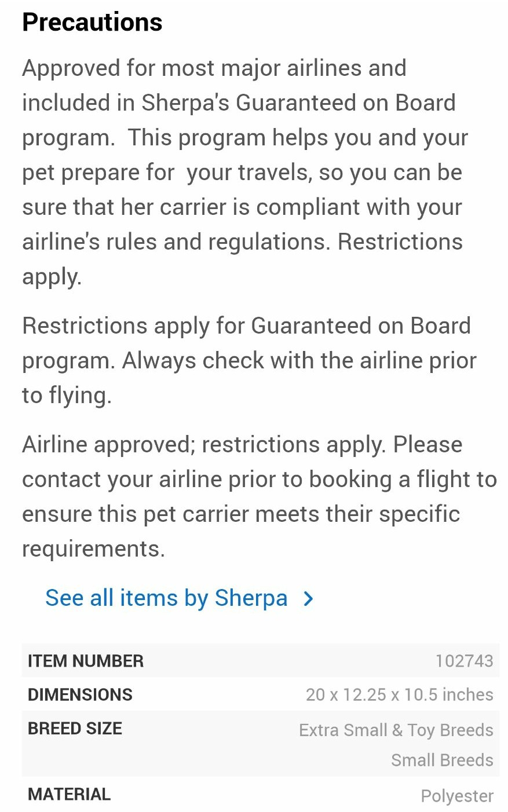
Task: Tap the Small Breeds value
Action: (442, 760)
